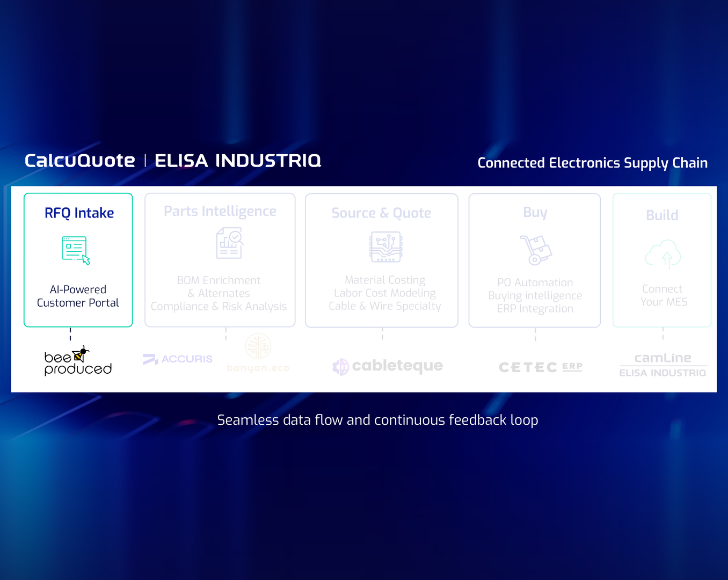
Task: Select the Parts Intelligence heading
Action: [220, 212]
